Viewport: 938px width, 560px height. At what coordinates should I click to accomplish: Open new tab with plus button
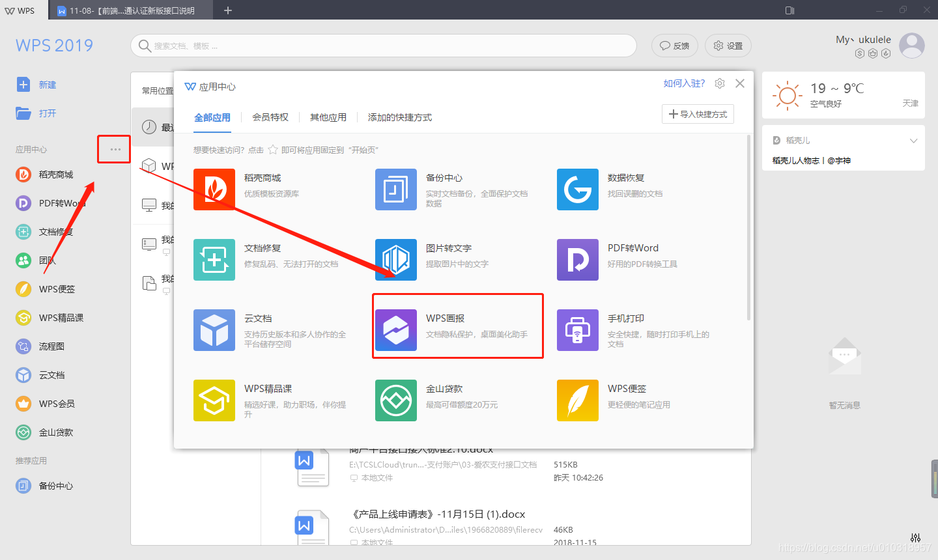pos(228,10)
